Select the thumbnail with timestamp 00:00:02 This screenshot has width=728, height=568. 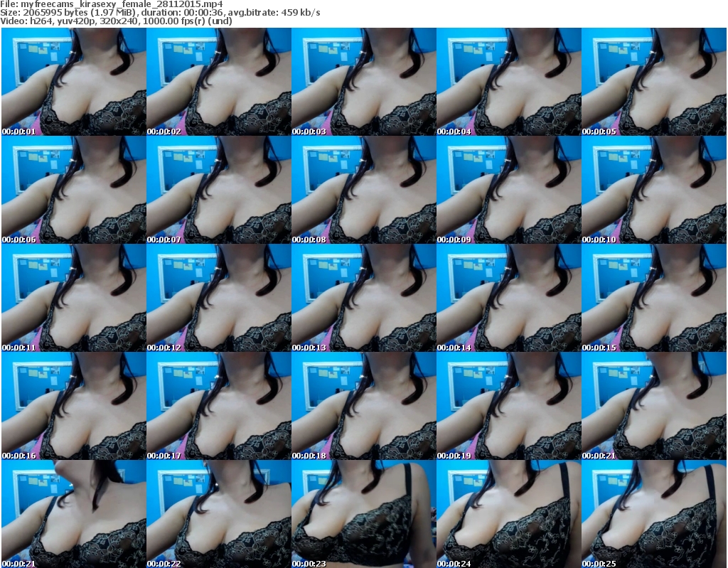219,82
